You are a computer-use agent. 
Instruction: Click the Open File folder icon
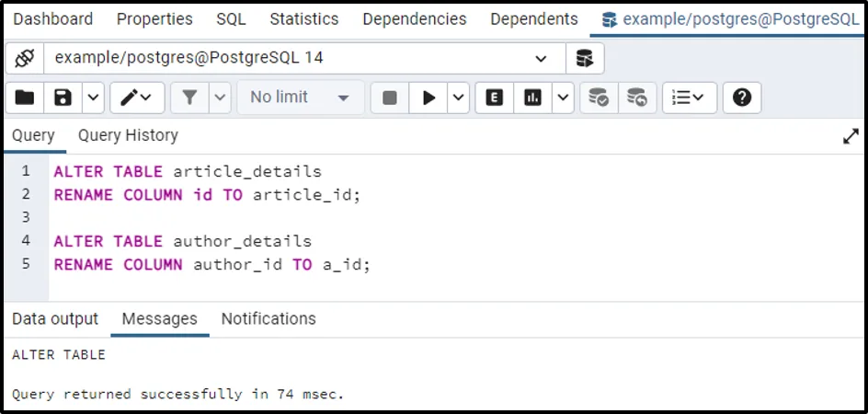coord(24,98)
